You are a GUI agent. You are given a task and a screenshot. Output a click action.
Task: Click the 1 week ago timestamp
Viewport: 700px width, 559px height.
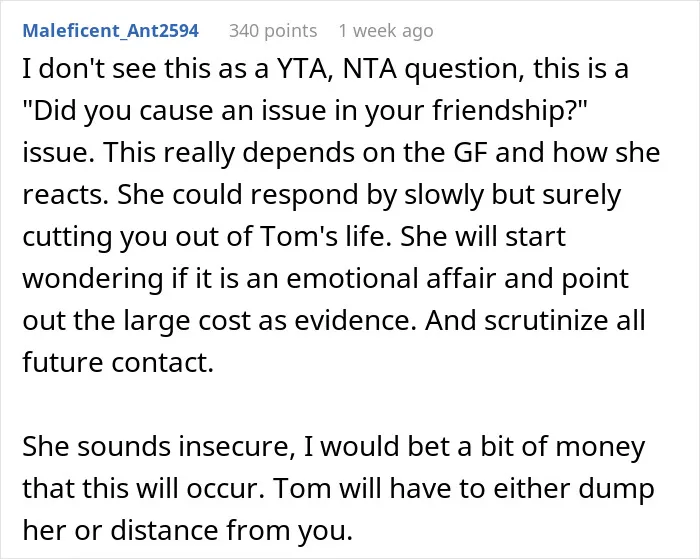coord(386,31)
